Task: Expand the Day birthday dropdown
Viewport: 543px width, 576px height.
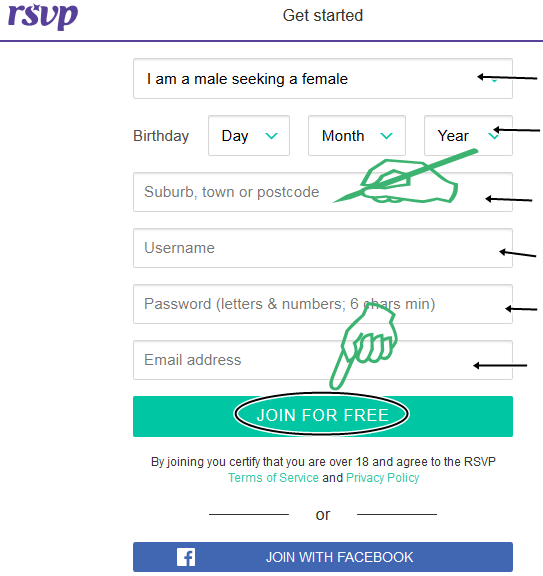Action: pos(249,136)
